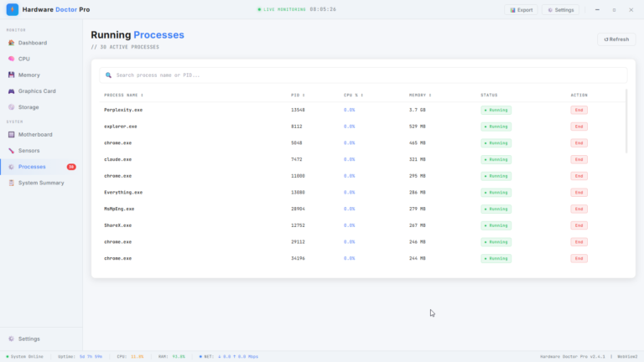The height and width of the screenshot is (362, 644).
Task: Click the CPU 11.0% status bar reading
Action: tap(130, 357)
